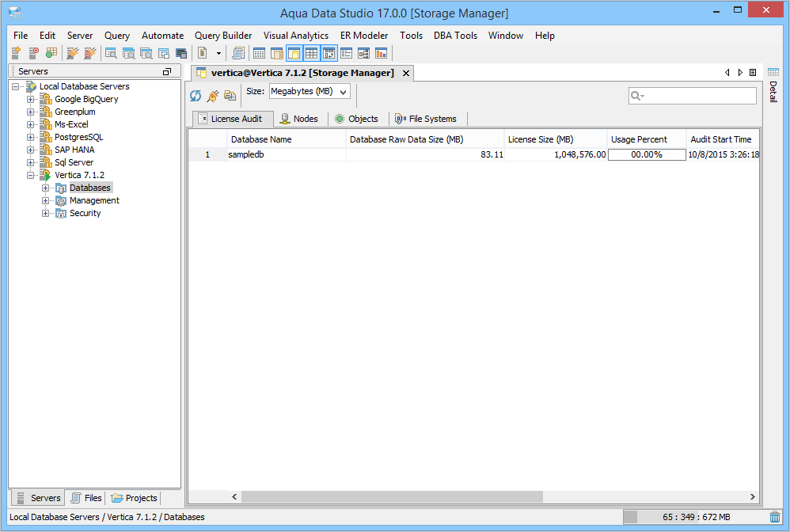Collapse the Vertica 7.1.2 server node
Image resolution: width=790 pixels, height=532 pixels.
31,175
